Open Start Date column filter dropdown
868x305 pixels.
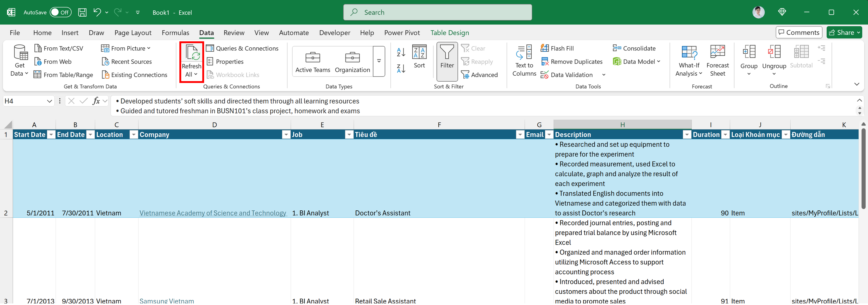51,135
